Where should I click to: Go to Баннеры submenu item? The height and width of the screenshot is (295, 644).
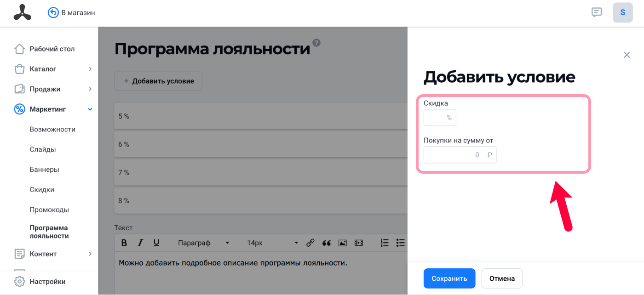click(44, 170)
